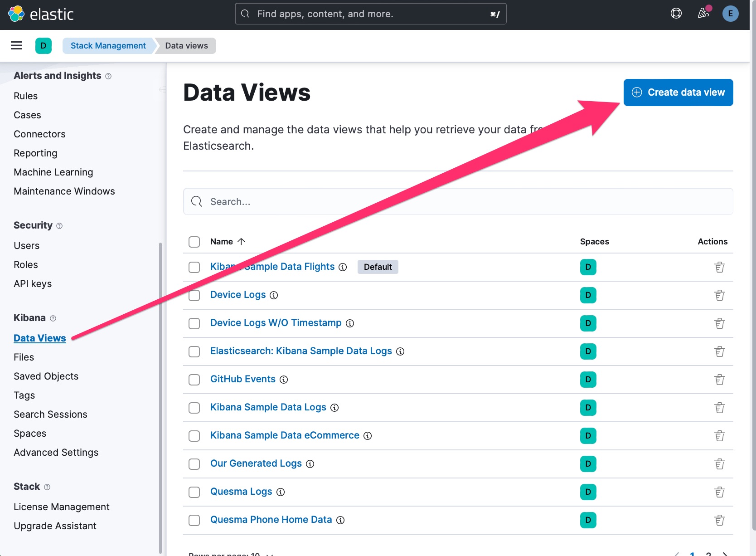
Task: Open the user avatar menu
Action: [730, 14]
